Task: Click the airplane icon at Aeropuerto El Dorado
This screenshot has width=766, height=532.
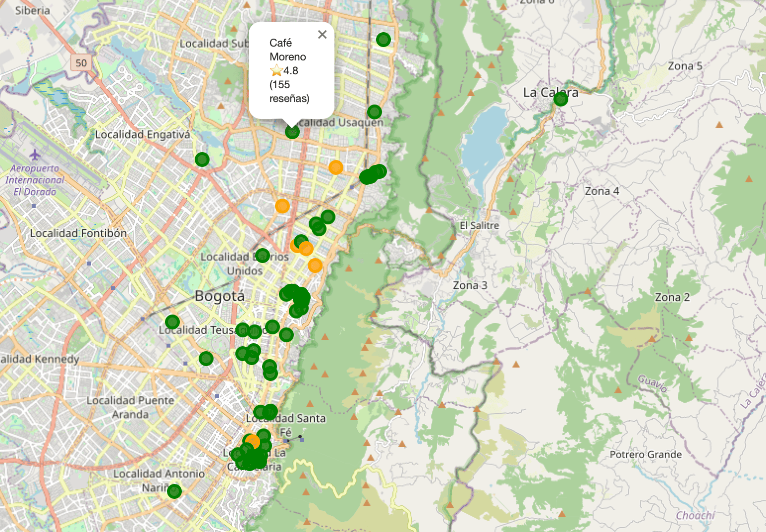Action: point(34,155)
